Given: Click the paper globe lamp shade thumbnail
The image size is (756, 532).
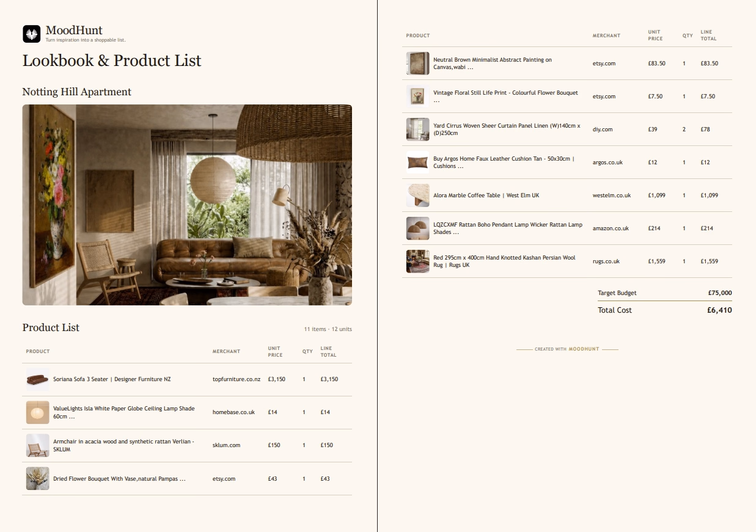Looking at the screenshot, I should (x=37, y=412).
